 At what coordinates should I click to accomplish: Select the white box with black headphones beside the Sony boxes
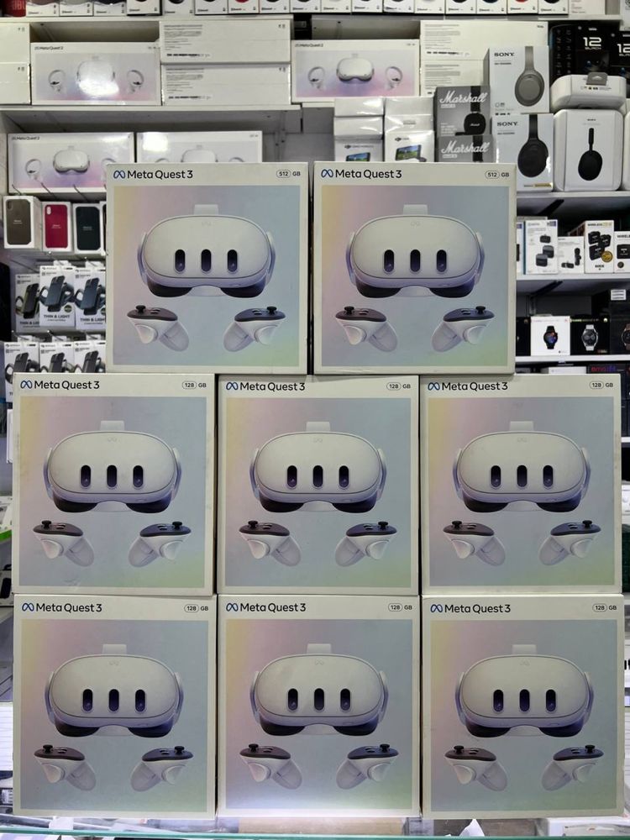[588, 150]
